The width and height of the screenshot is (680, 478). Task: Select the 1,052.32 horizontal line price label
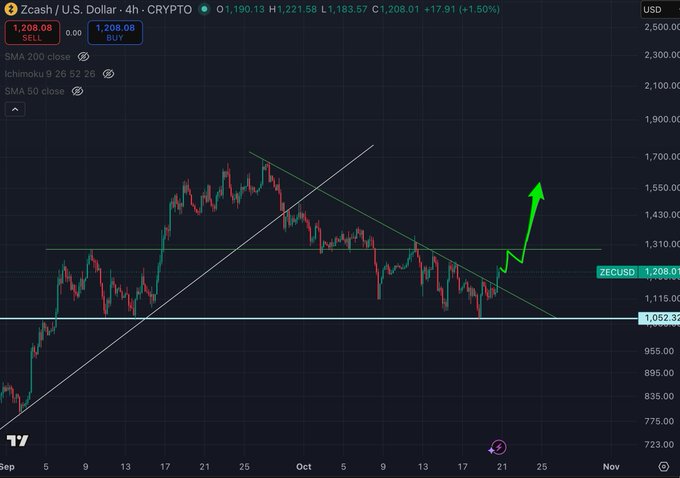[659, 318]
